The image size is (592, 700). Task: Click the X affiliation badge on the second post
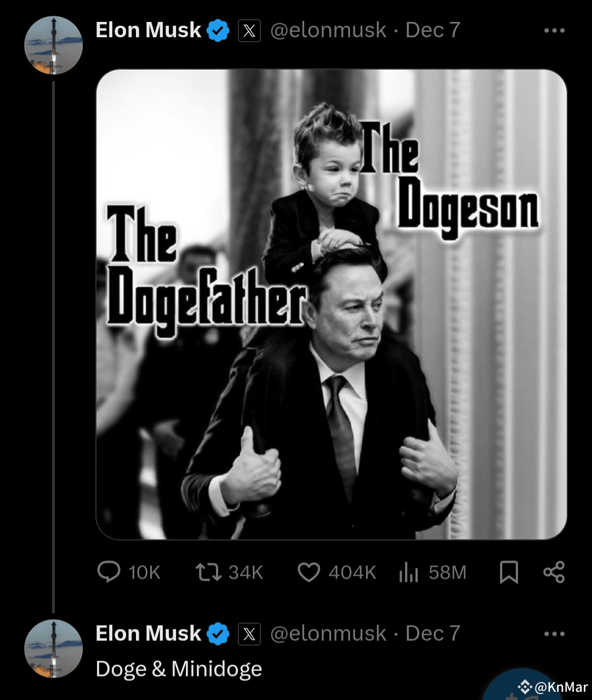click(249, 634)
